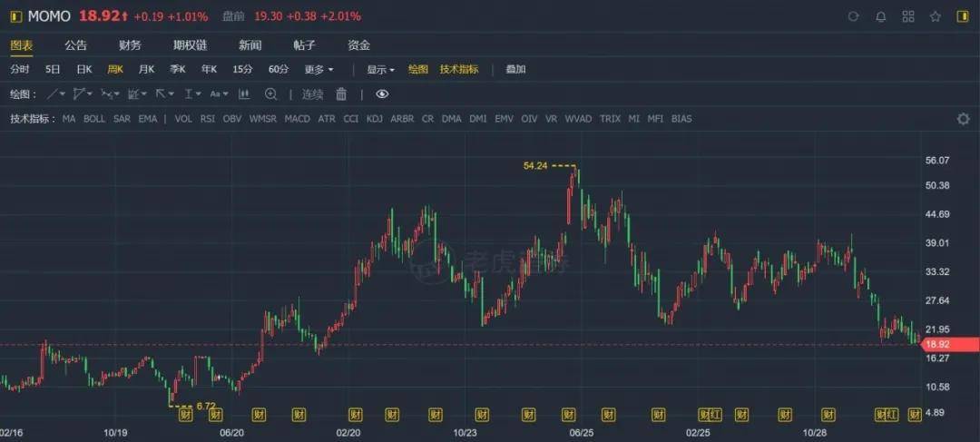Delete drawings with the trash icon

[x=341, y=93]
